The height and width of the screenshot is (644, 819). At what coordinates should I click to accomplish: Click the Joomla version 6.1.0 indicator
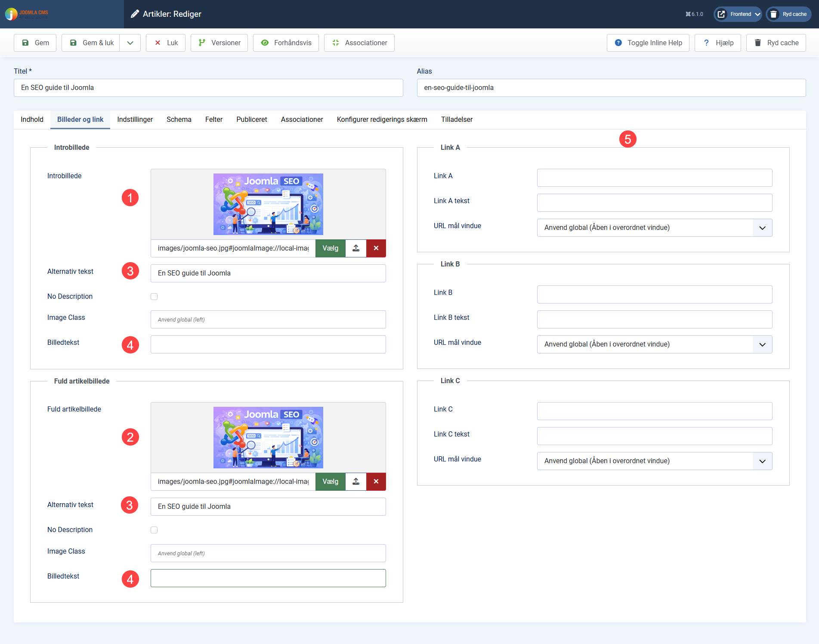click(694, 14)
